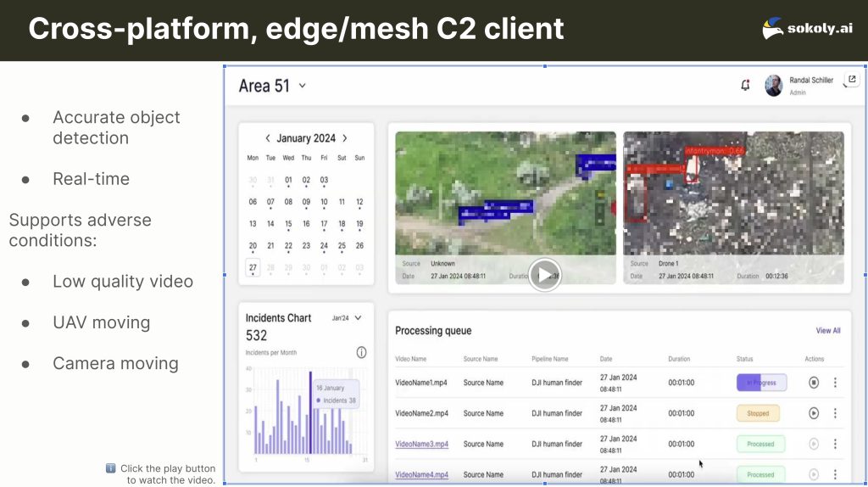Select January 15 in the calendar
The height and width of the screenshot is (487, 868).
288,224
